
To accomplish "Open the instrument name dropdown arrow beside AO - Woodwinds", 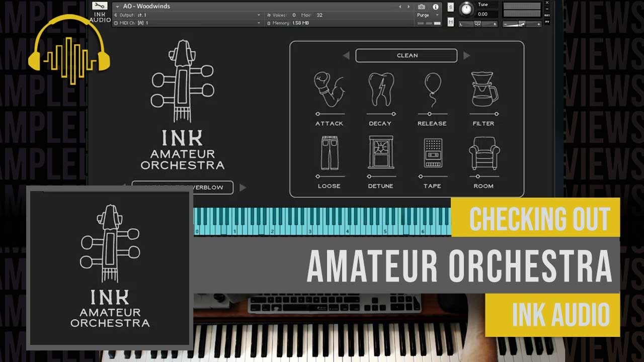I will (x=117, y=7).
